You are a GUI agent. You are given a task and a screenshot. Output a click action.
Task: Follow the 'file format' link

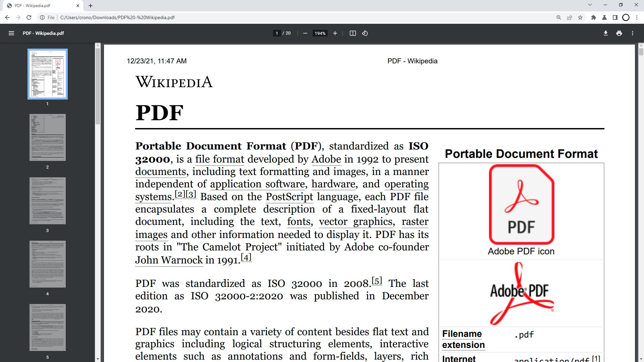click(220, 159)
